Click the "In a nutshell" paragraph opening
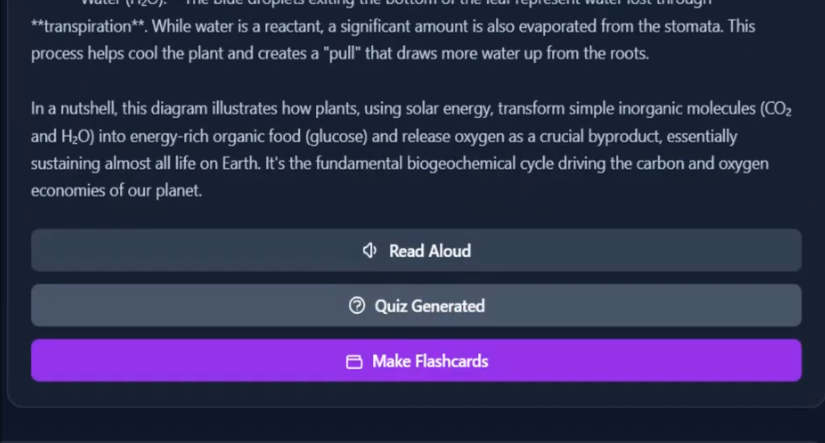825x443 pixels. [73, 108]
